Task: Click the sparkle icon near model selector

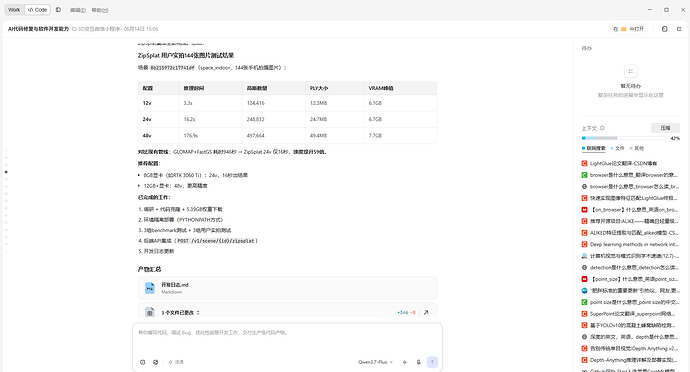Action: (405, 362)
